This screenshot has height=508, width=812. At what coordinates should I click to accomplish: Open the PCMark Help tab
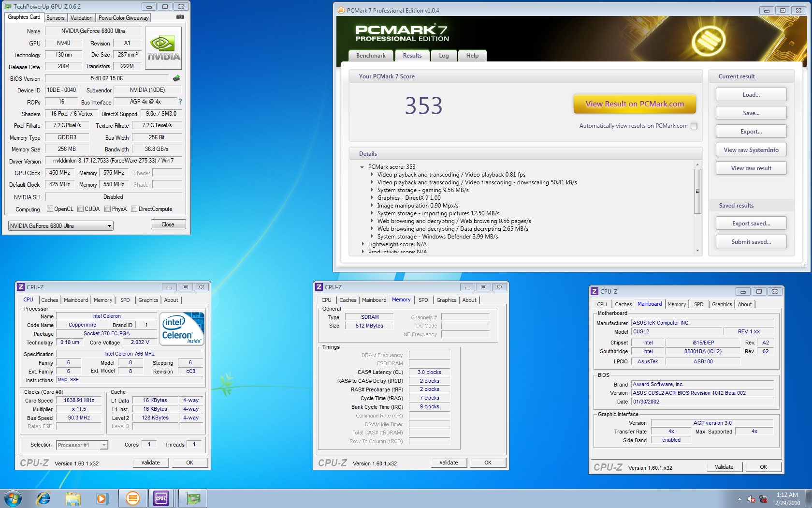pos(472,56)
